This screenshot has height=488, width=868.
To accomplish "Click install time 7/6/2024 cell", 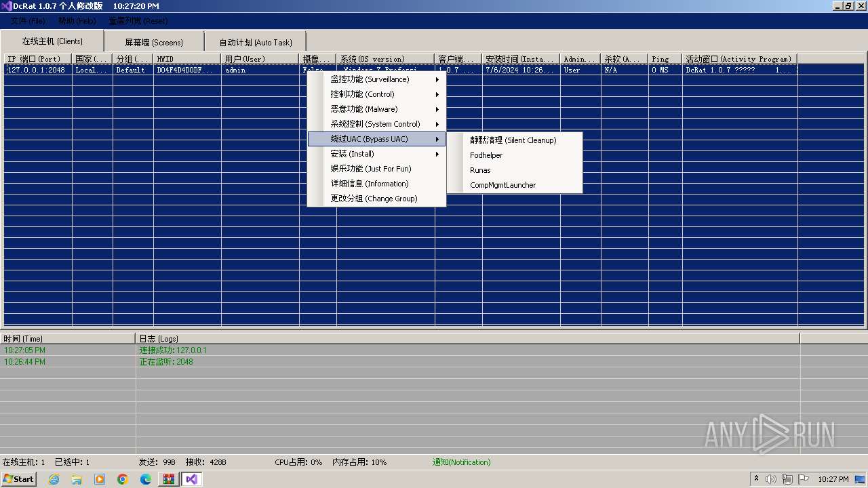I will click(521, 70).
